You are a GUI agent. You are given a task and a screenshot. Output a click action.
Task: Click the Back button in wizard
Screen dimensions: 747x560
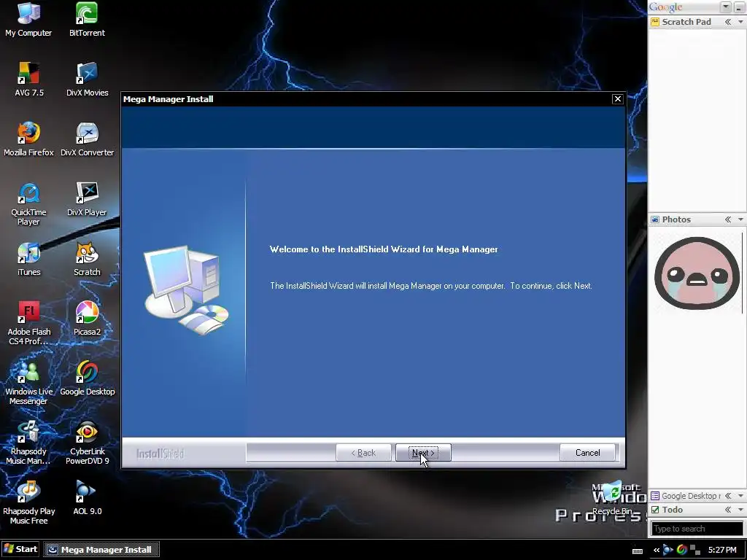(x=363, y=452)
